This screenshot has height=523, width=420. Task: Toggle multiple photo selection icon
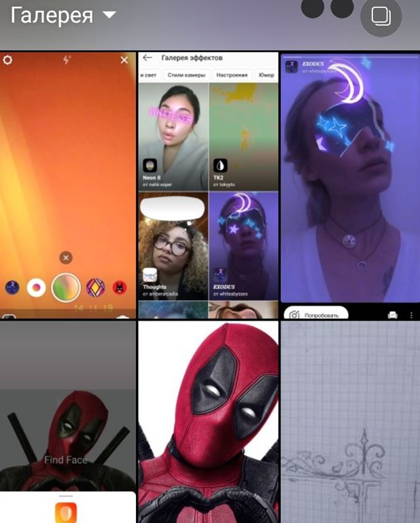(x=381, y=16)
